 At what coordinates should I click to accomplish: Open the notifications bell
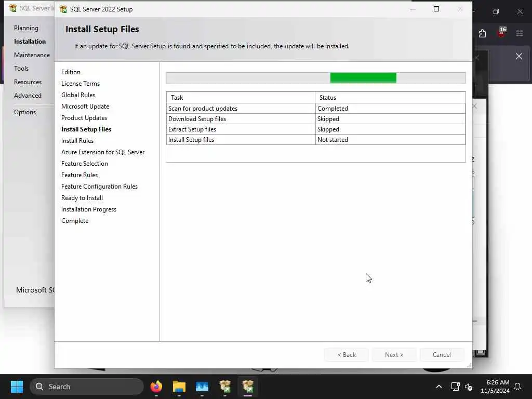pyautogui.click(x=518, y=387)
